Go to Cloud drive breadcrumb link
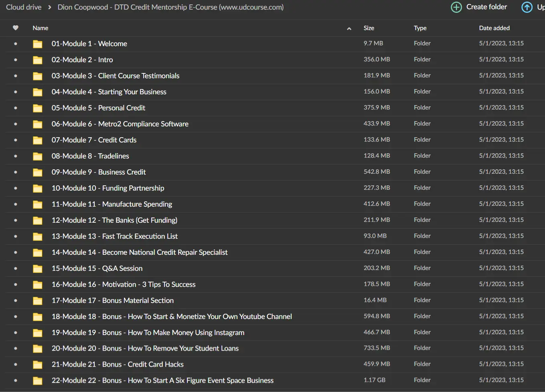Viewport: 545px width, 392px height. coord(24,7)
